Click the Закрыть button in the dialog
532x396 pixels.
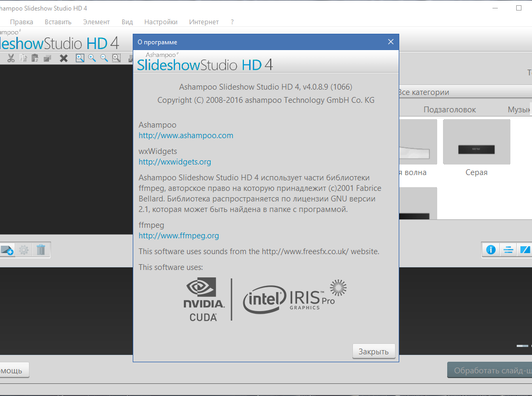coord(373,352)
